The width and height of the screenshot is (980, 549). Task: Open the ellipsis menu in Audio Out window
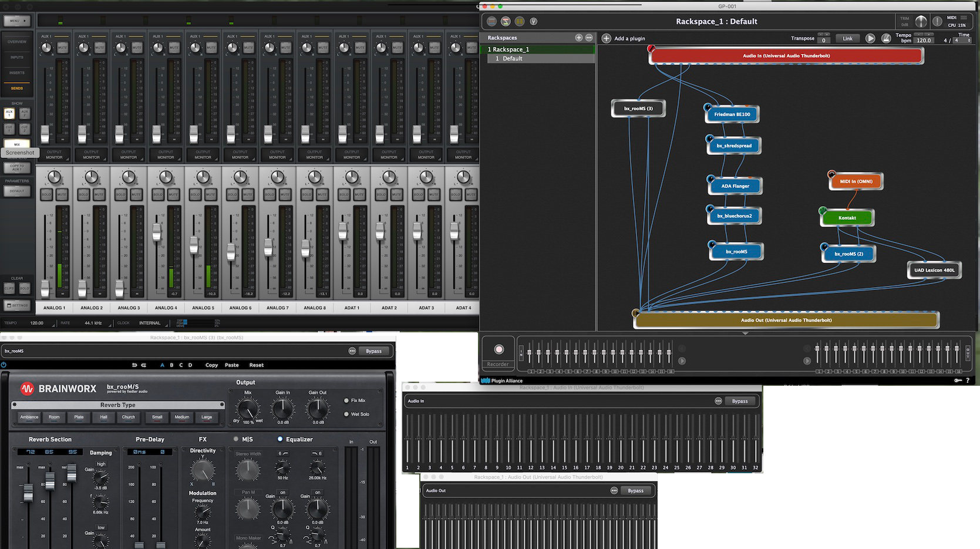(614, 490)
